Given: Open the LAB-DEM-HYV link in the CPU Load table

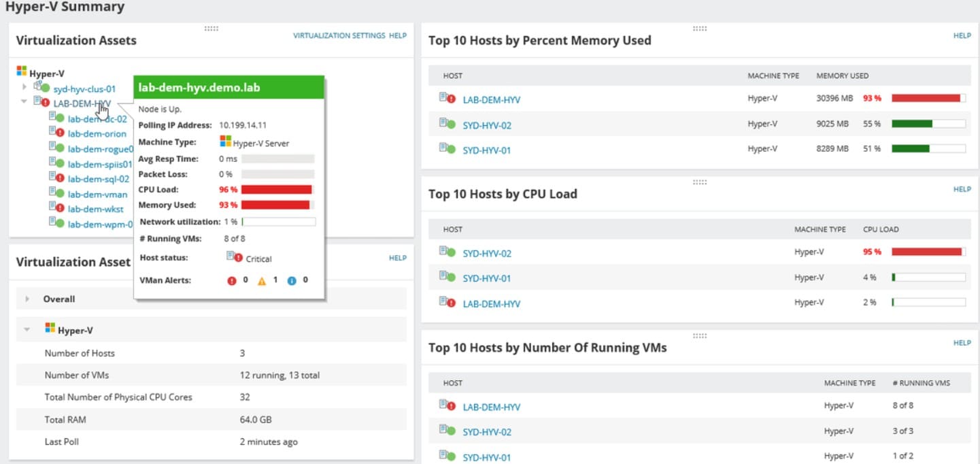Looking at the screenshot, I should point(492,304).
